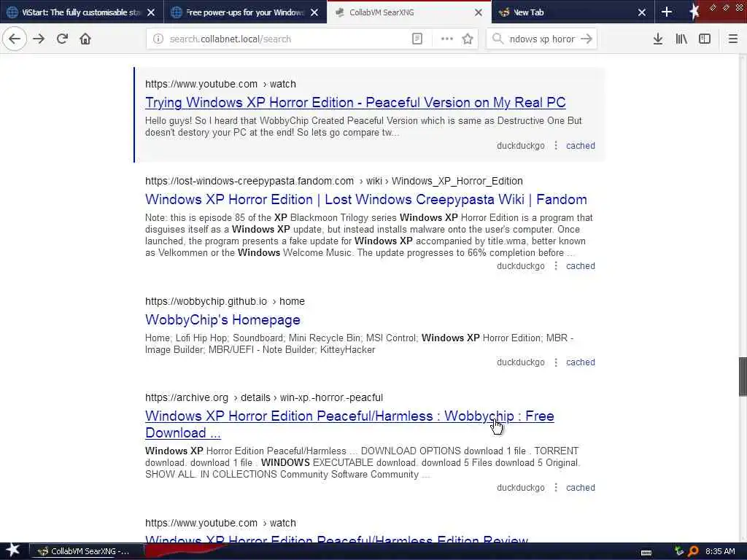Screen dimensions: 747x560
Task: Close the ViStart tab
Action: tap(151, 12)
